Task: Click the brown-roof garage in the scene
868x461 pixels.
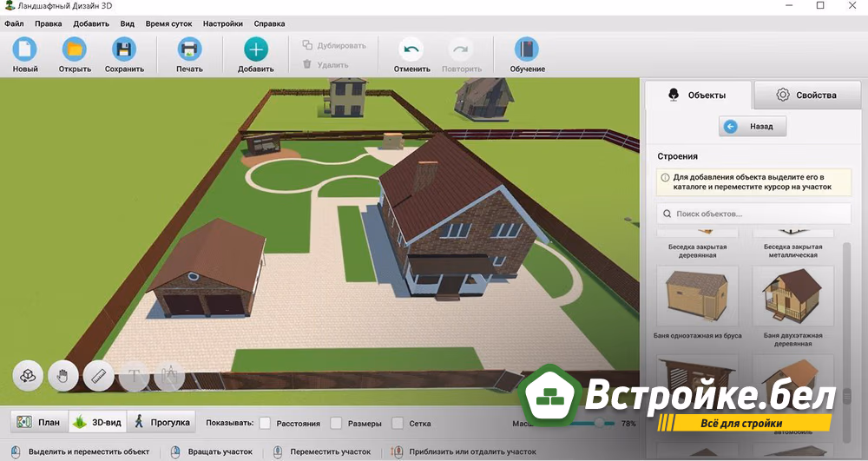Action: pos(206,269)
